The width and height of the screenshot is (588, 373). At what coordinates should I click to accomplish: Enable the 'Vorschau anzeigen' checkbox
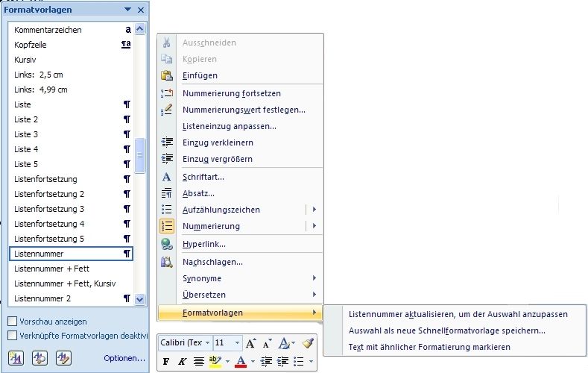tap(12, 322)
